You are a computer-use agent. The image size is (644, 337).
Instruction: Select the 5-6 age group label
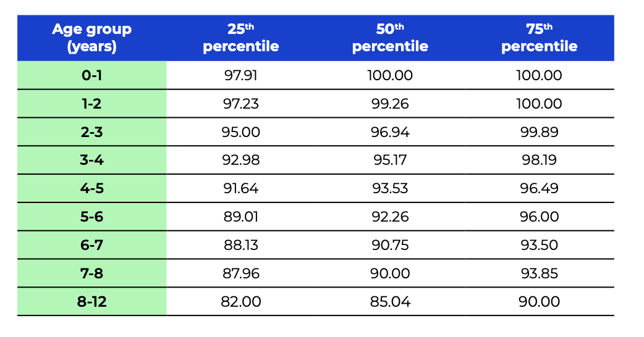91,217
